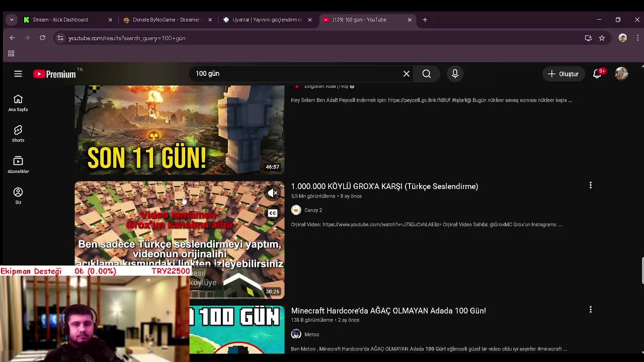644x362 pixels.
Task: Click the 5,5 Mn görüntüleme stats text
Action: click(x=313, y=196)
